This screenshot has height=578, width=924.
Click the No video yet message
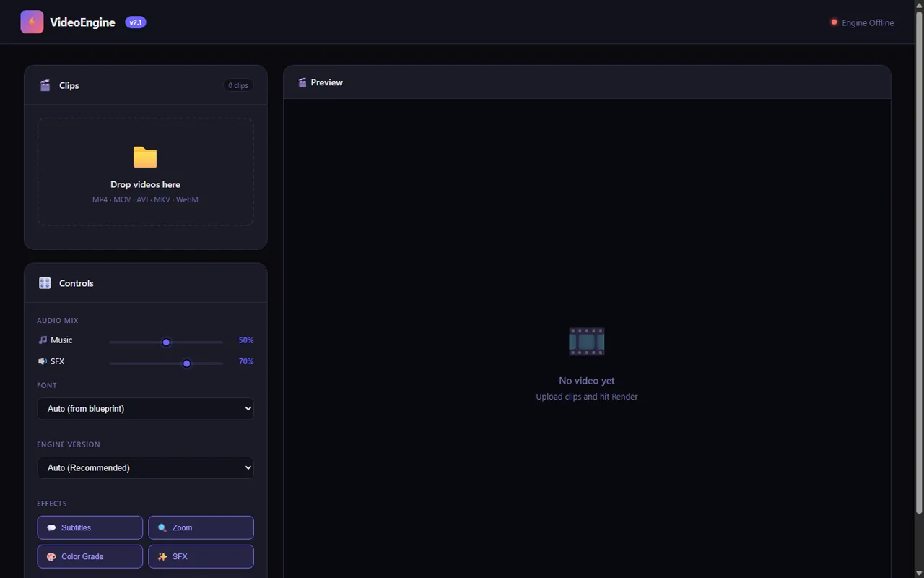pyautogui.click(x=587, y=381)
